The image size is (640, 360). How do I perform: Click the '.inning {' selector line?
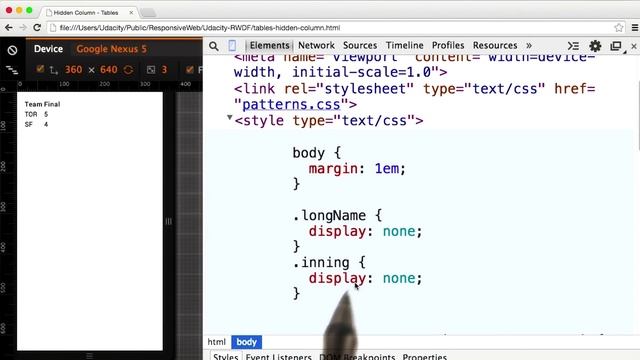[x=329, y=262]
